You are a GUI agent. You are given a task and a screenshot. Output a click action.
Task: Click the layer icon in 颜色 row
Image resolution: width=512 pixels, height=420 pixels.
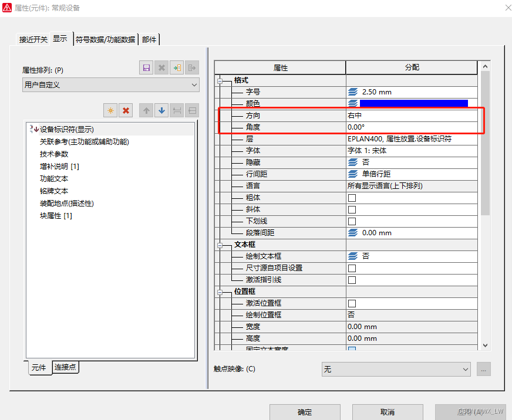(353, 103)
